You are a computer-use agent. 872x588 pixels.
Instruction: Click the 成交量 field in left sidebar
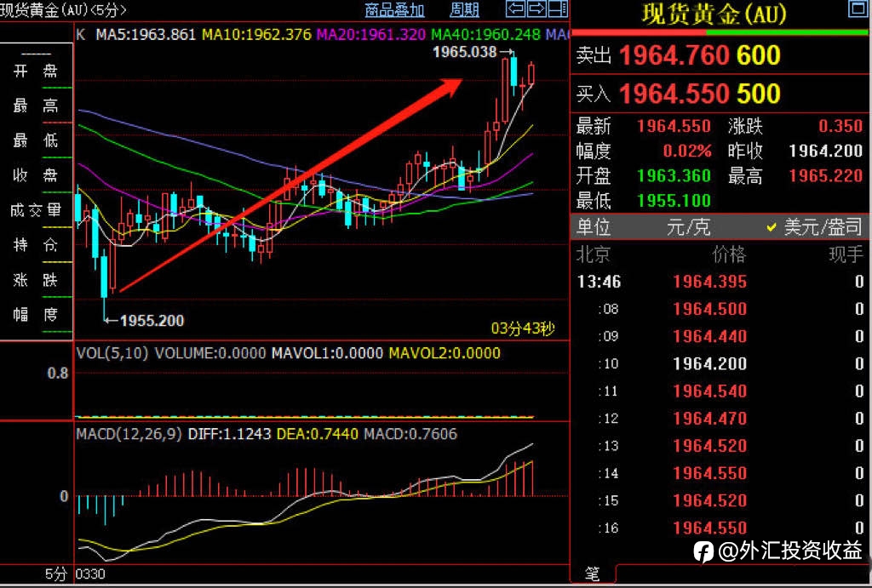[x=36, y=209]
